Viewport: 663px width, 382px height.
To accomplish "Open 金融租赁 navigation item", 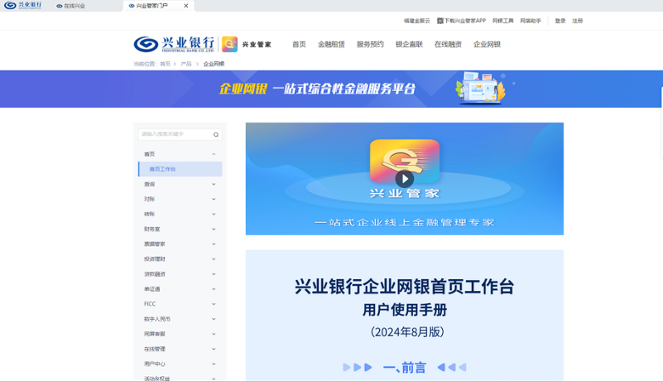I will pyautogui.click(x=331, y=44).
